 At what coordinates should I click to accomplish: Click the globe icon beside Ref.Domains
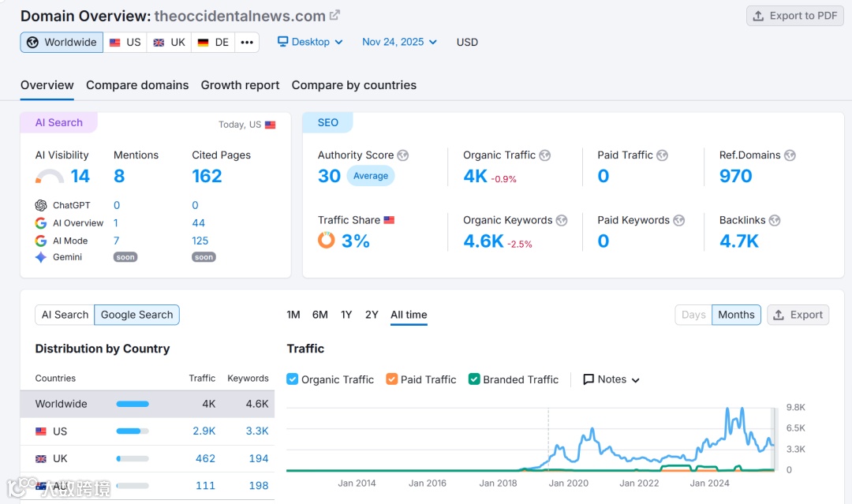790,155
